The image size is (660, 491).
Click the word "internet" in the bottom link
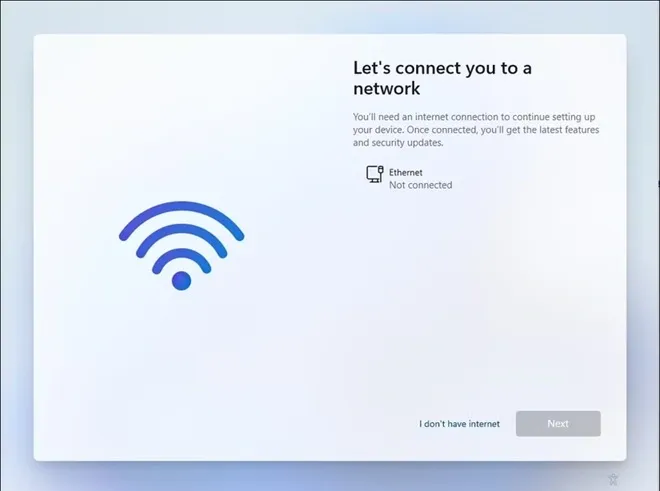click(x=484, y=424)
